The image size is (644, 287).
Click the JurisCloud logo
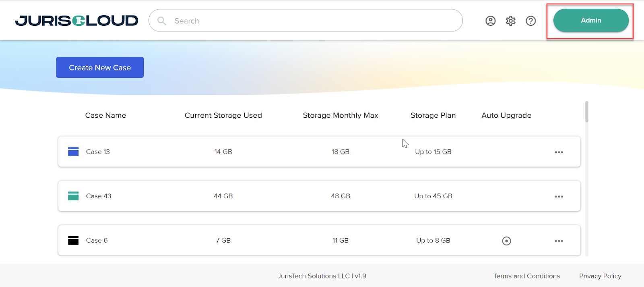click(76, 21)
